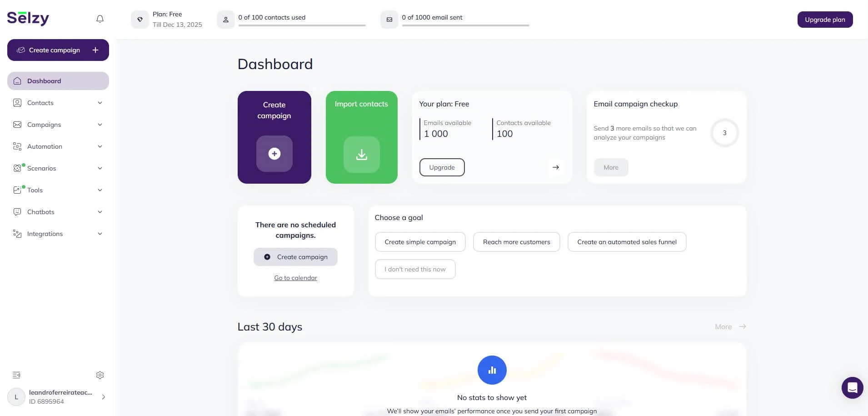The height and width of the screenshot is (416, 868).
Task: Collapse the sidebar menu icon
Action: [16, 375]
